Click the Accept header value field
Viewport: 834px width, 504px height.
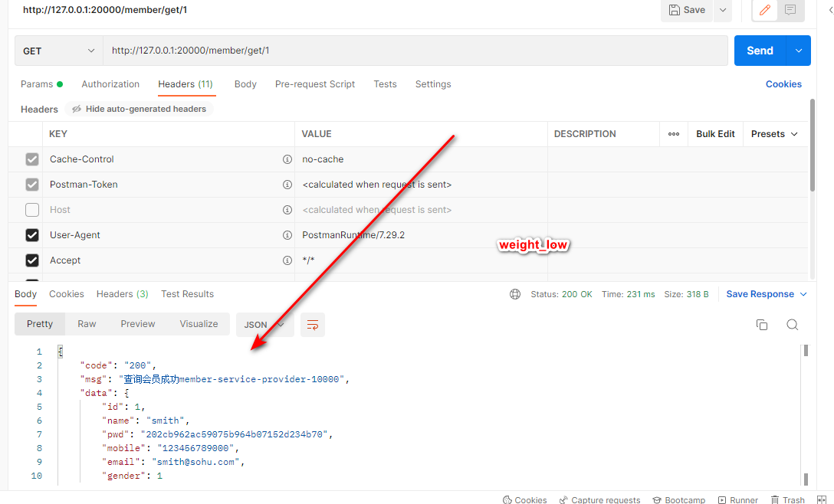421,260
